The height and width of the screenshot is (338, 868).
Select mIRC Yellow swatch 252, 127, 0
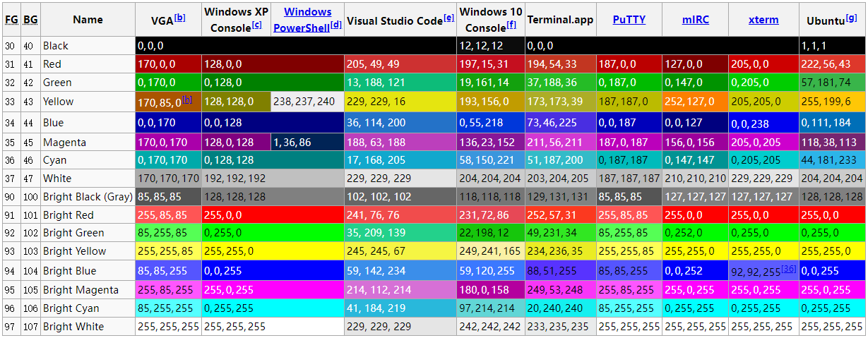point(696,102)
